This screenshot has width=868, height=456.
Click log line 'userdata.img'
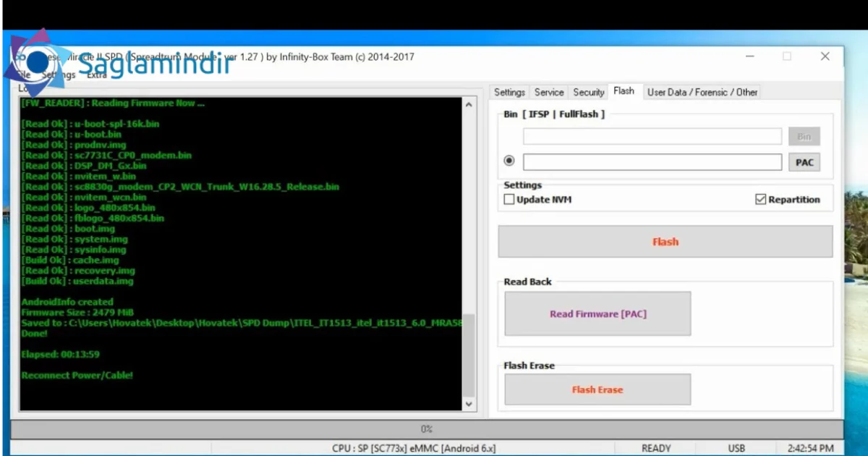pos(77,281)
